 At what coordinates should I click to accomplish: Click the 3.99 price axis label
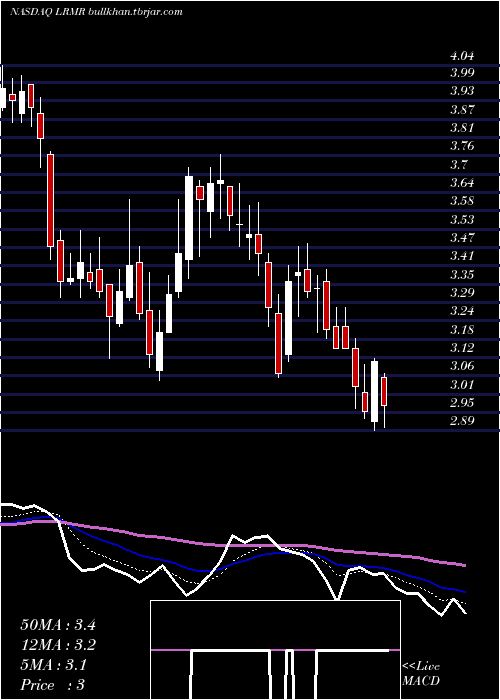coord(462,73)
